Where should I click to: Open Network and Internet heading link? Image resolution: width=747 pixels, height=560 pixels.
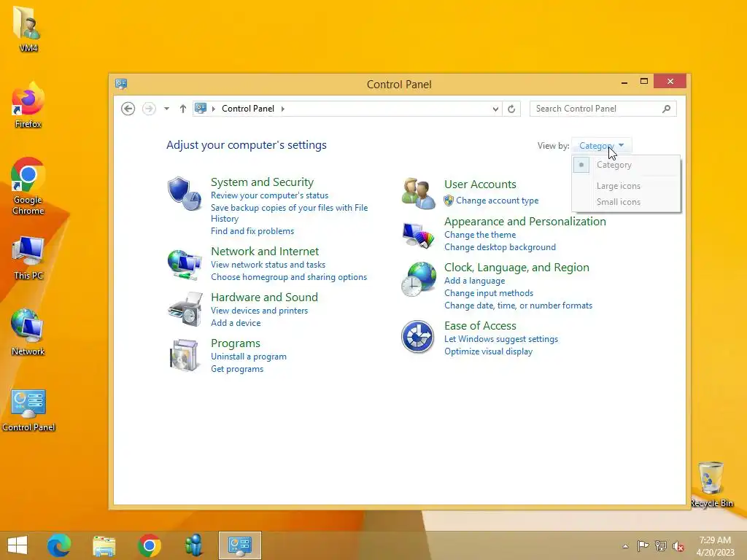[x=264, y=252]
